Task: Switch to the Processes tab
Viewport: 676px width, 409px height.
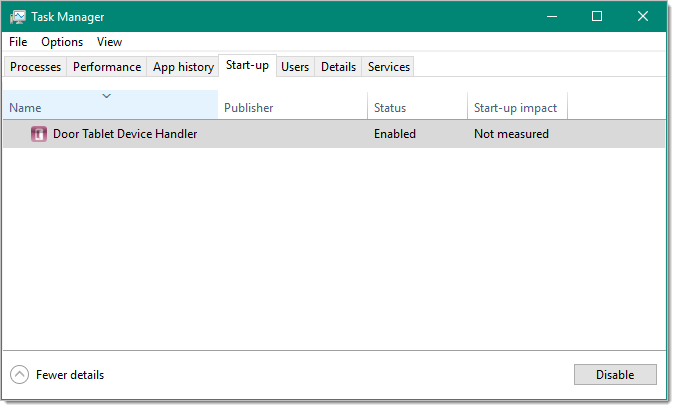Action: pos(36,67)
